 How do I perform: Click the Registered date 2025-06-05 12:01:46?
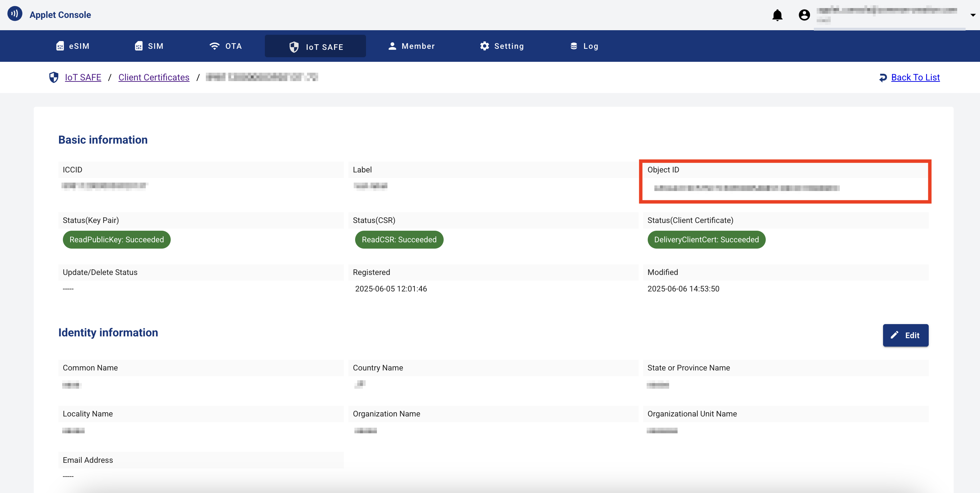pyautogui.click(x=391, y=289)
